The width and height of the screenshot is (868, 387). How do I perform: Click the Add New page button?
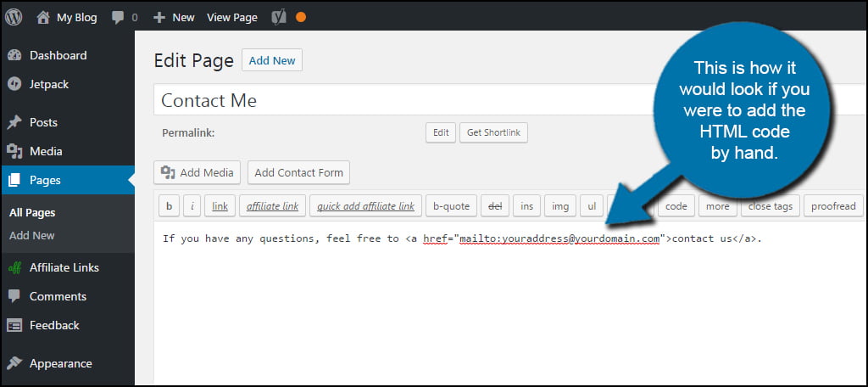click(272, 60)
